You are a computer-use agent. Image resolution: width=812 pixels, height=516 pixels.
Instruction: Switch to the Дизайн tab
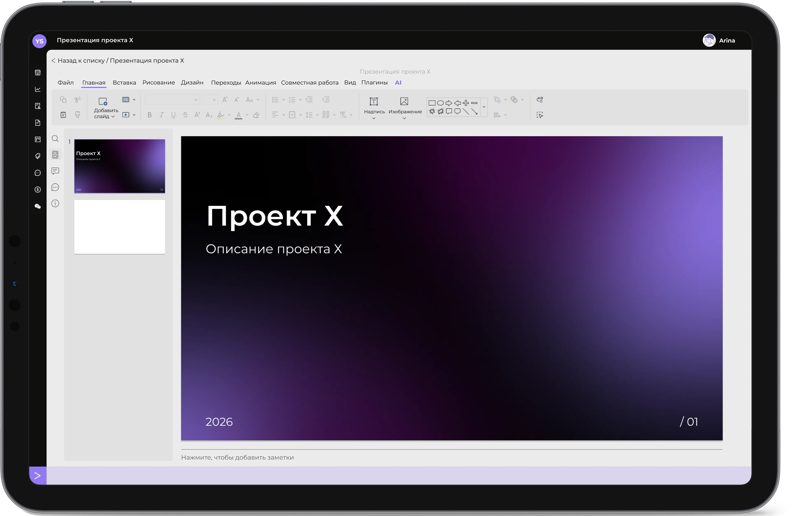tap(192, 83)
